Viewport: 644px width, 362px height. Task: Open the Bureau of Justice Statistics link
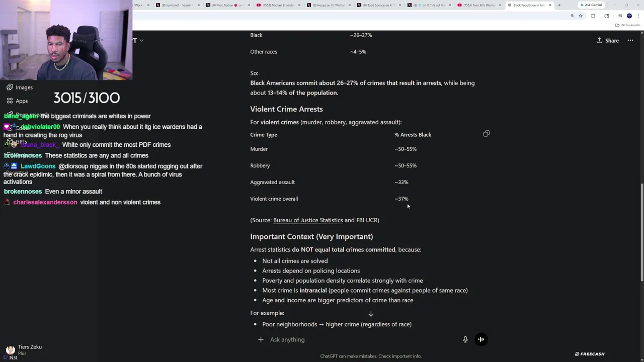pos(308,220)
